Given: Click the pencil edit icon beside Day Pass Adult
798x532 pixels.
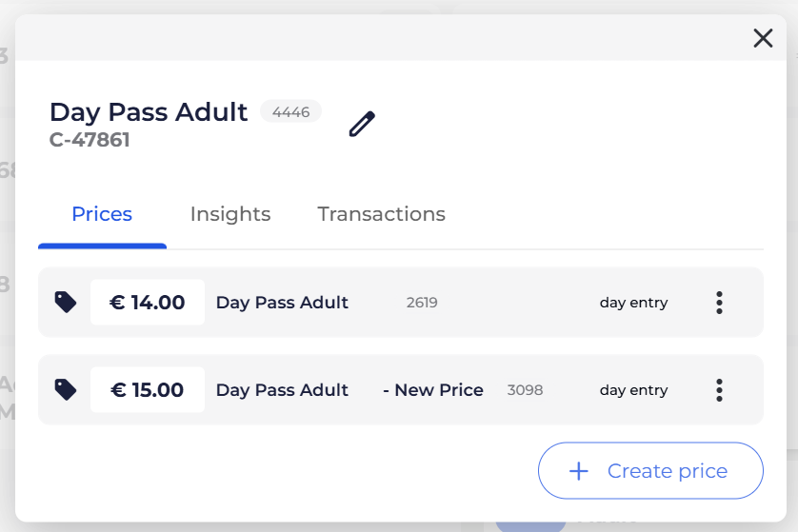Looking at the screenshot, I should coord(362,124).
